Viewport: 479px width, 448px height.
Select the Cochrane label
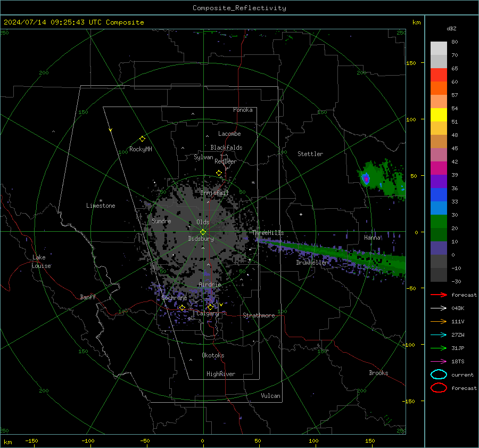174,298
